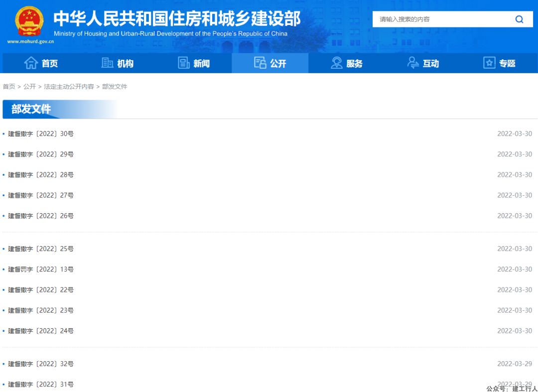
Task: Click the national emblem logo
Action: click(29, 22)
